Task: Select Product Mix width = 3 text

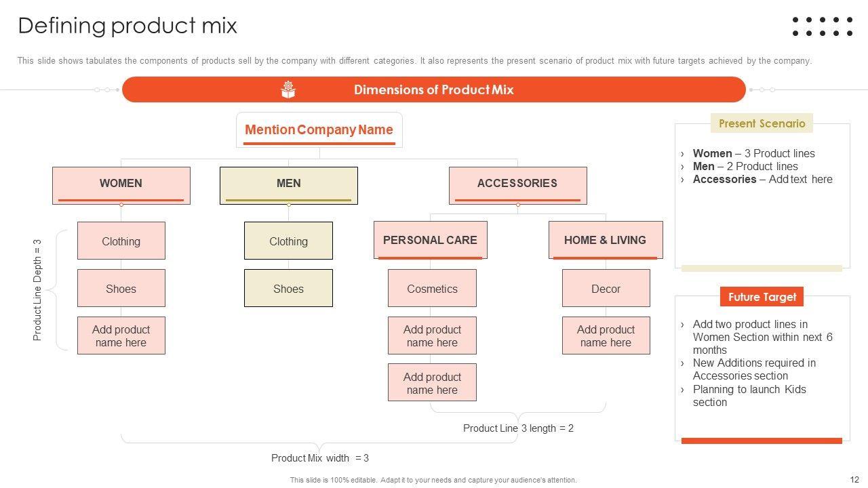Action: pos(320,458)
